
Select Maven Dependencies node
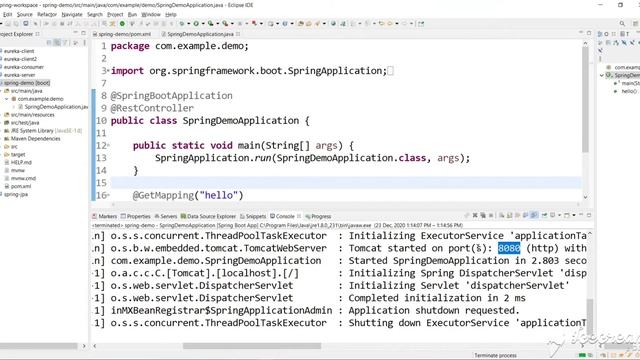(x=35, y=139)
